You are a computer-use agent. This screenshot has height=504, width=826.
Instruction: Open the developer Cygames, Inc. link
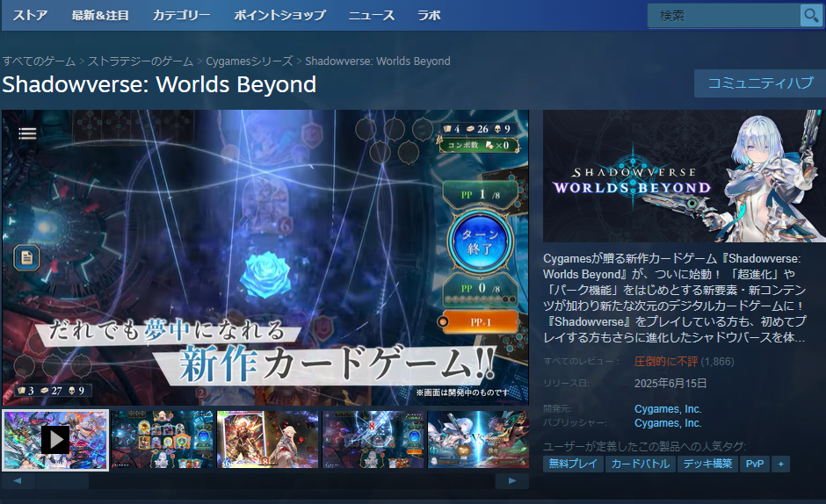[x=668, y=409]
